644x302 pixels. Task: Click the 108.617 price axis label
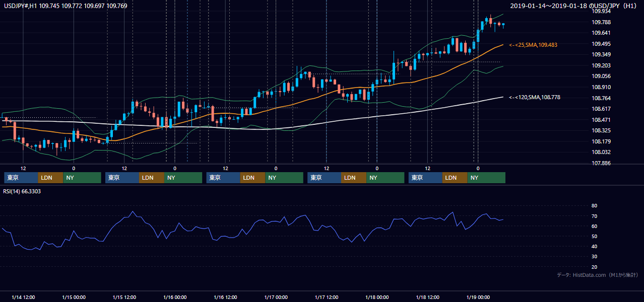pyautogui.click(x=601, y=109)
